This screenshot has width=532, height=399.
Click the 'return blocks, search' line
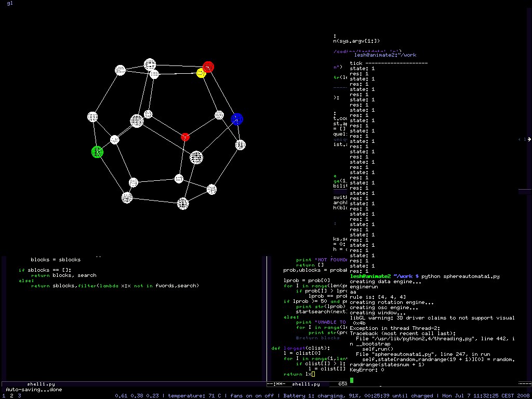64,275
